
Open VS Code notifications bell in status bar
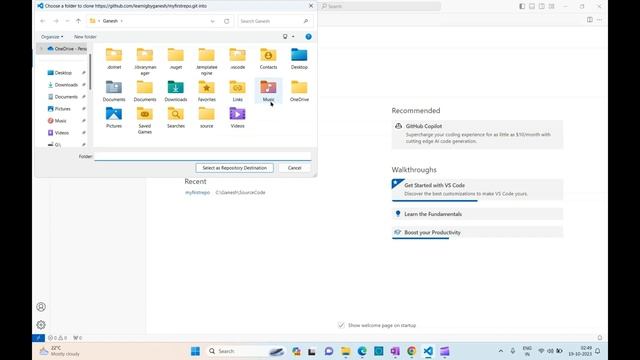point(600,338)
